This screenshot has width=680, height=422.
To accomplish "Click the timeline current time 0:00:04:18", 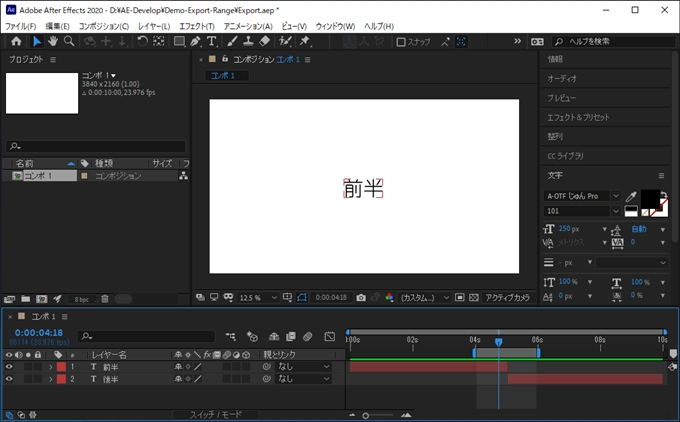I will (x=39, y=333).
